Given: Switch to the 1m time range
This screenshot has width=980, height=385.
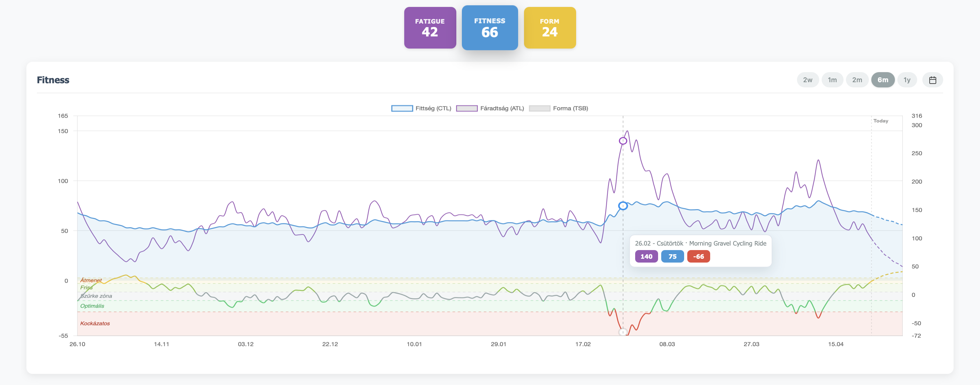Looking at the screenshot, I should click(x=832, y=80).
